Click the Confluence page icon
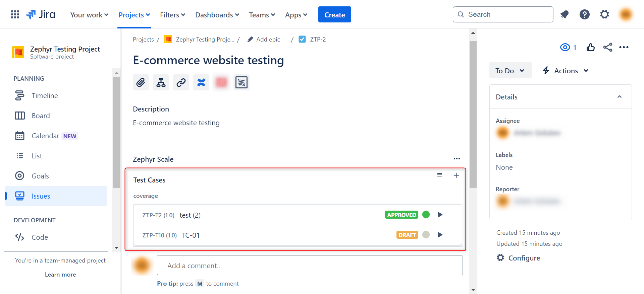 [x=201, y=82]
